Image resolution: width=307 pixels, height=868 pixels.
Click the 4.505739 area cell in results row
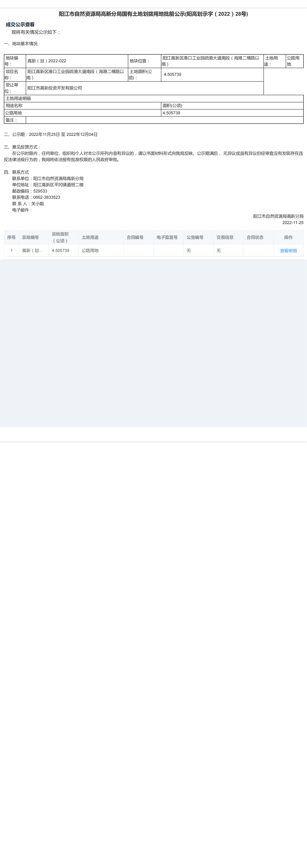[x=64, y=251]
